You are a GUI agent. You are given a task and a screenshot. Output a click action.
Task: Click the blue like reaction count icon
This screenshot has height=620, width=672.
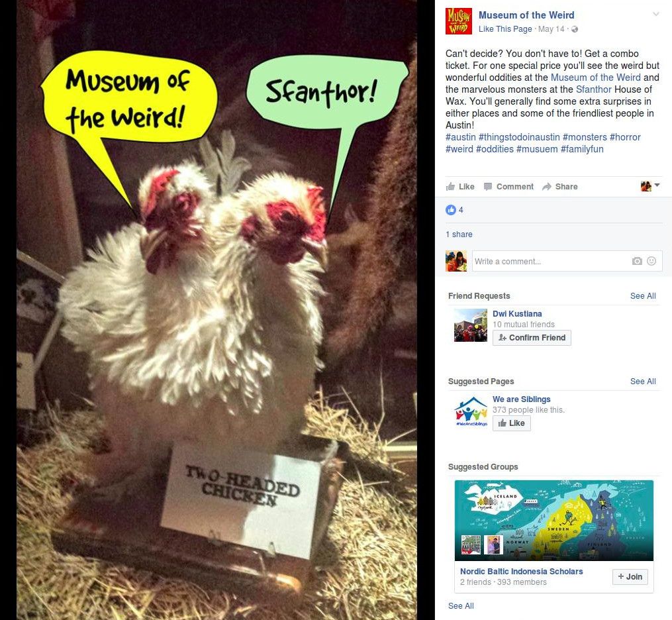click(x=450, y=210)
